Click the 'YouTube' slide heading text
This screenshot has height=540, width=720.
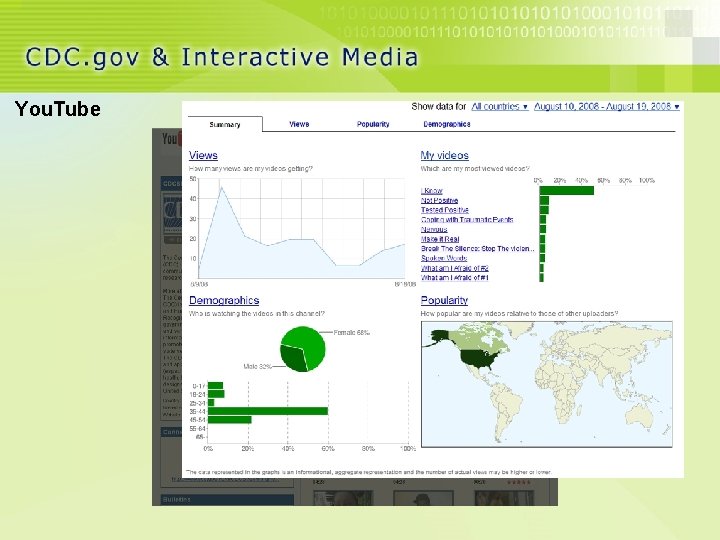coord(58,109)
